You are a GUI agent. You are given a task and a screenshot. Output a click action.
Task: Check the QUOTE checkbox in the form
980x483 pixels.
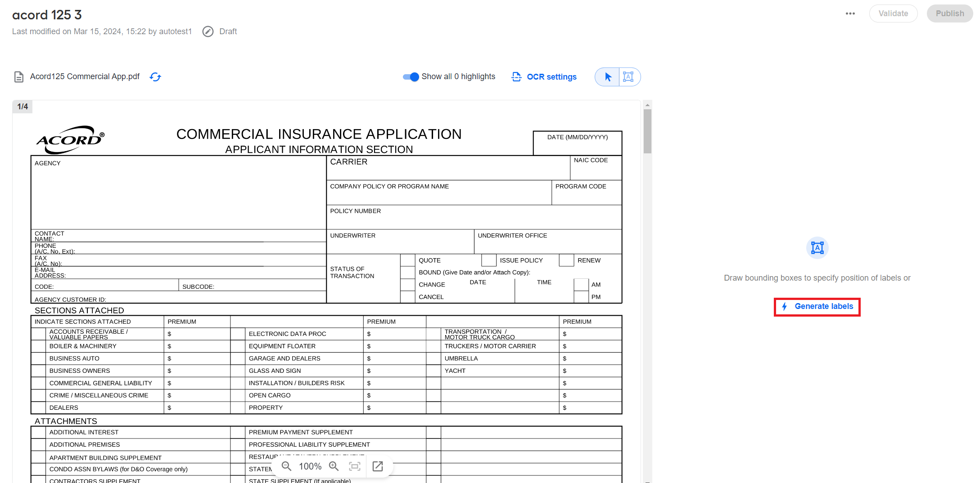pyautogui.click(x=408, y=260)
